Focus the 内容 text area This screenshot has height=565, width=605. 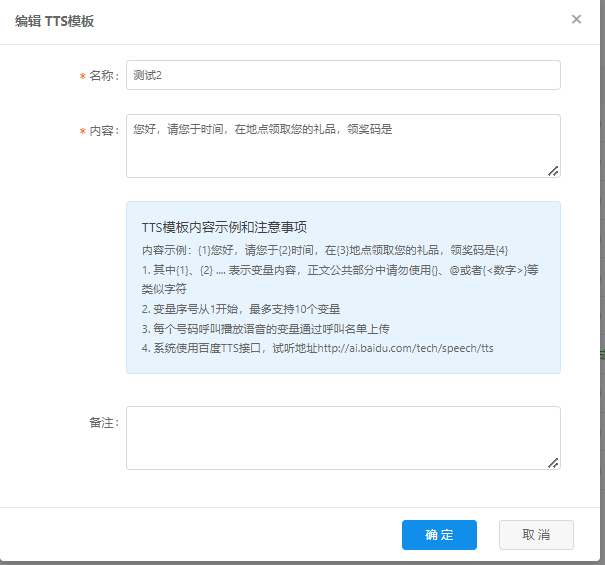[x=343, y=146]
